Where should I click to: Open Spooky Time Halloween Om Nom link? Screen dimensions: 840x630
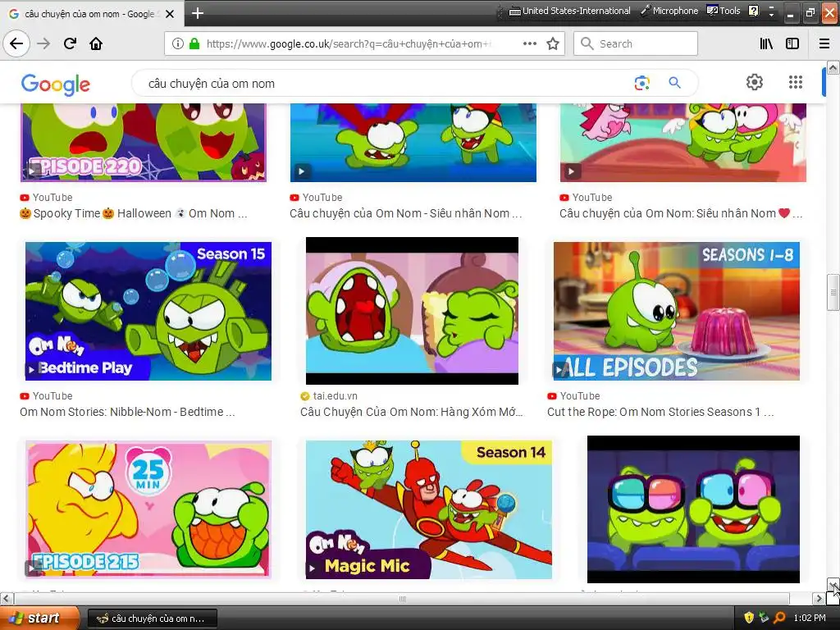pos(134,213)
